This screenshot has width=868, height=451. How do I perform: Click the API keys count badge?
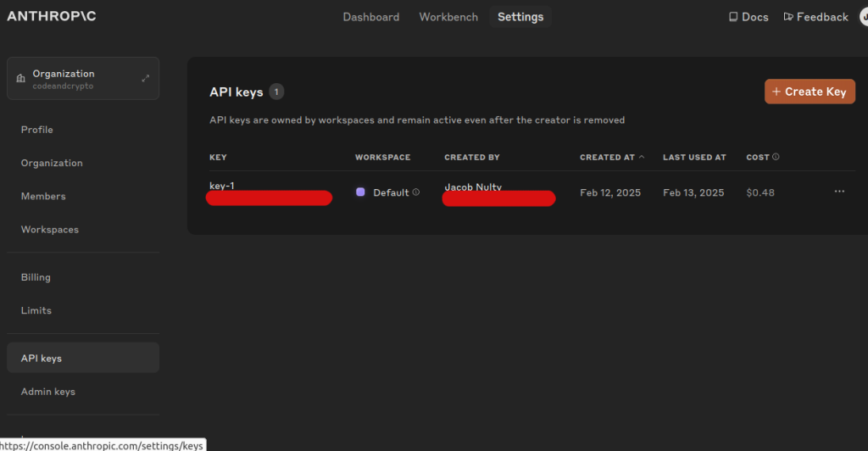click(276, 92)
